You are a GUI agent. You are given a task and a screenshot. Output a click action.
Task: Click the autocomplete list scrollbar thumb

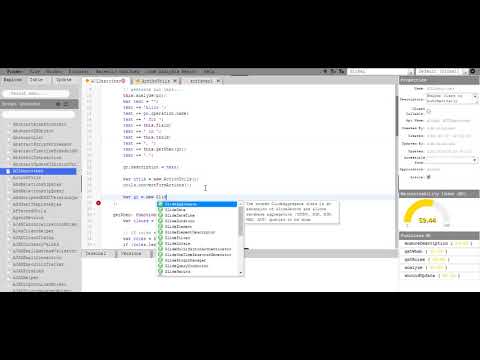tap(241, 222)
